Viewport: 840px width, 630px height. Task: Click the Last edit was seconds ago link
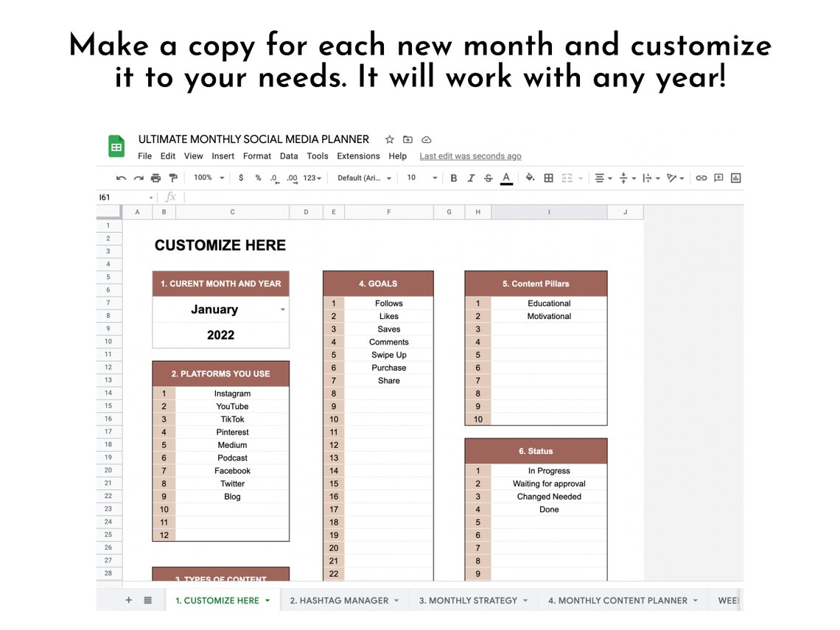(470, 155)
